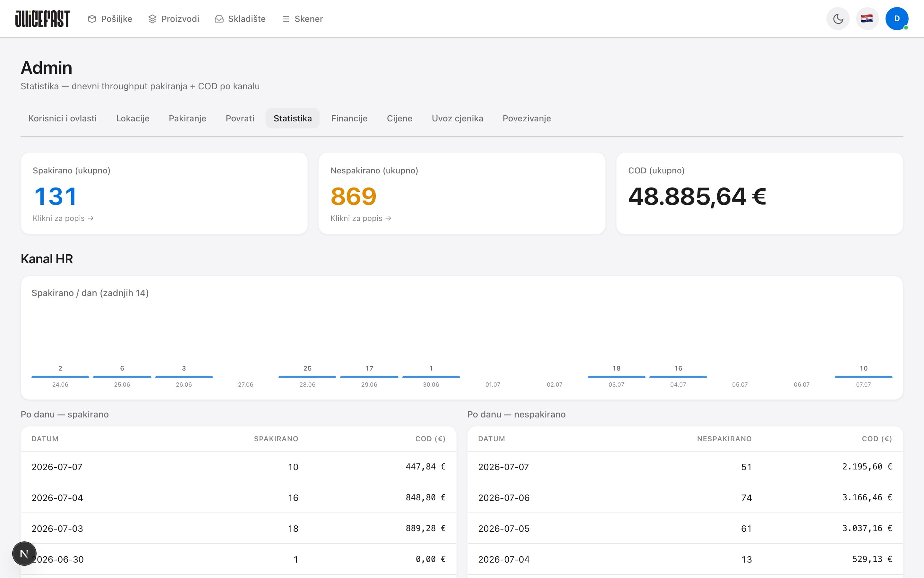The image size is (924, 578).
Task: Click the NESPAKIRANO column header
Action: click(x=724, y=439)
